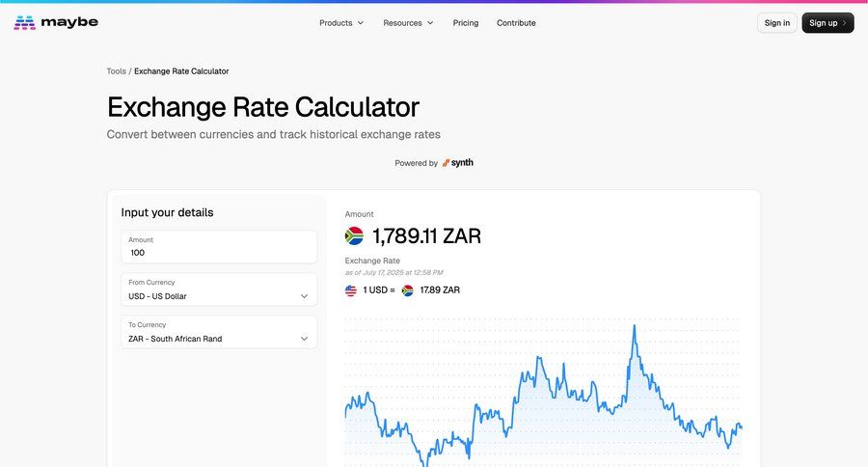The width and height of the screenshot is (868, 467).
Task: Click the large South African flag icon
Action: pos(354,236)
